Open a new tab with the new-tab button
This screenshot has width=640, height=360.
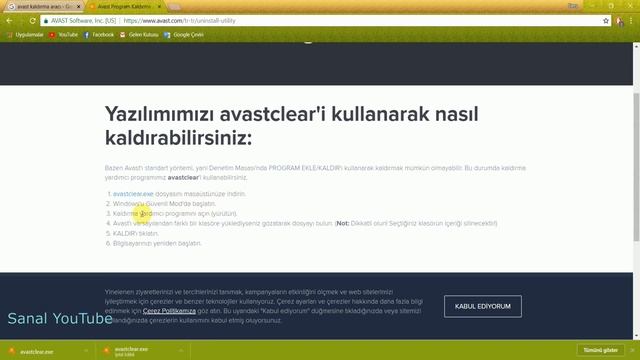(175, 7)
